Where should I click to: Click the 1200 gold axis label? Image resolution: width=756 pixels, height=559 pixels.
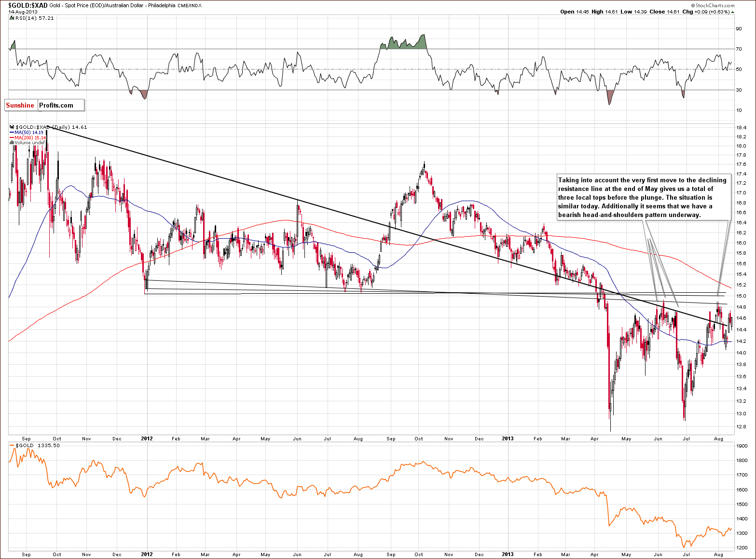click(742, 548)
